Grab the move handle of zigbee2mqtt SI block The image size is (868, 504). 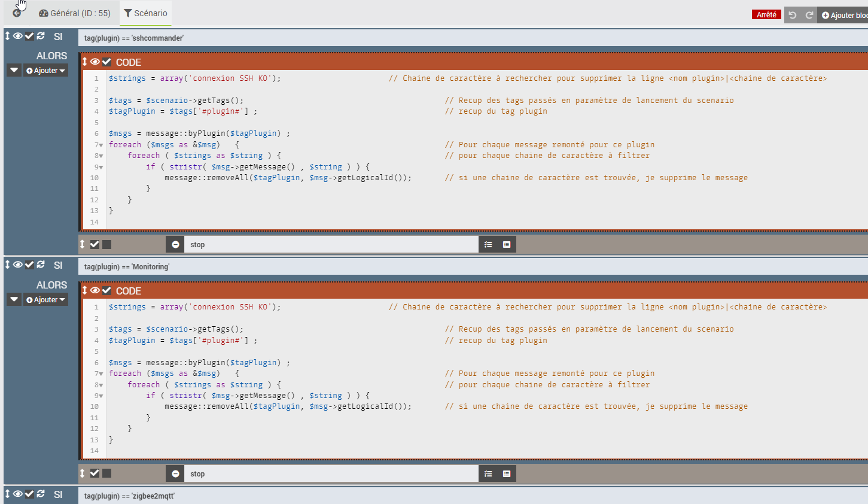click(8, 494)
